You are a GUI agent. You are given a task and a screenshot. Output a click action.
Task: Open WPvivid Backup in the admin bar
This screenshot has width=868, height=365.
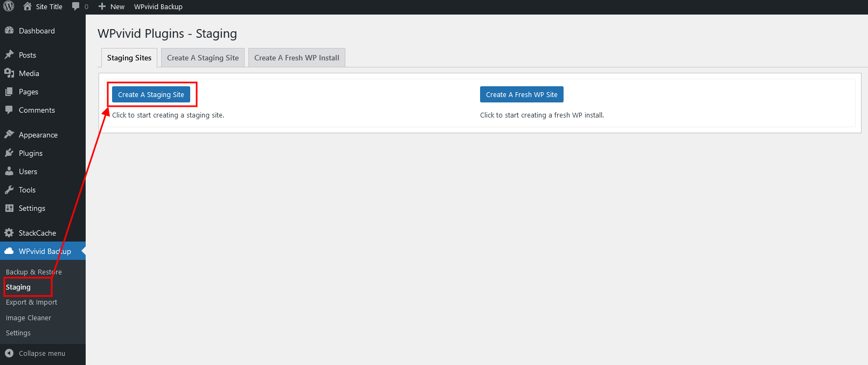(158, 6)
